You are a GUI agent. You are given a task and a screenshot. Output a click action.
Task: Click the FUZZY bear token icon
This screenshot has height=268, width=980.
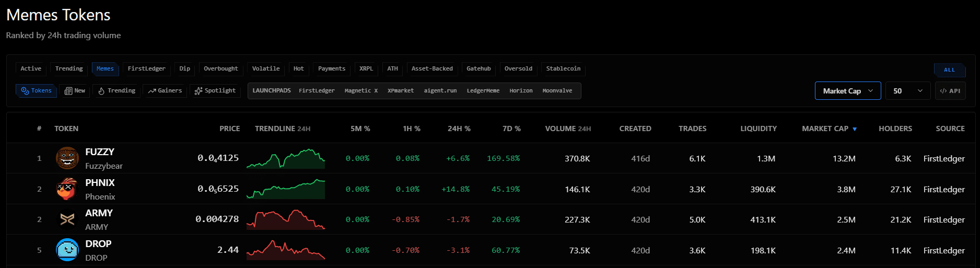(x=67, y=158)
